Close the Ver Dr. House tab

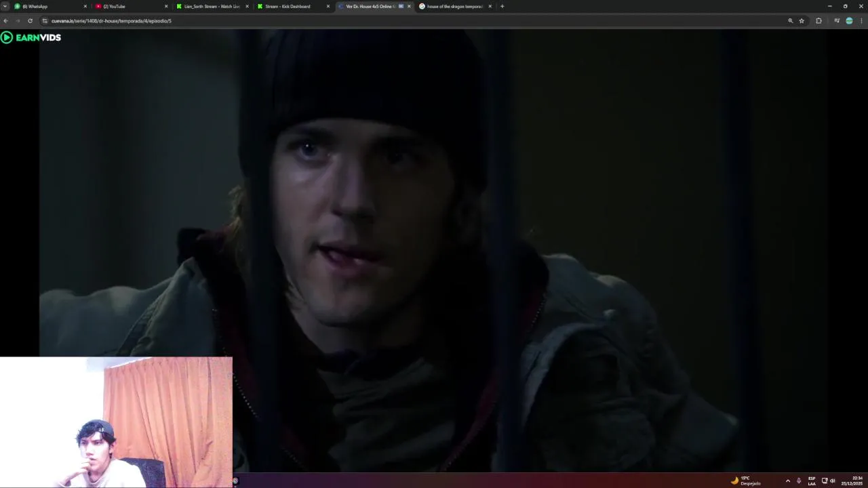pyautogui.click(x=409, y=6)
